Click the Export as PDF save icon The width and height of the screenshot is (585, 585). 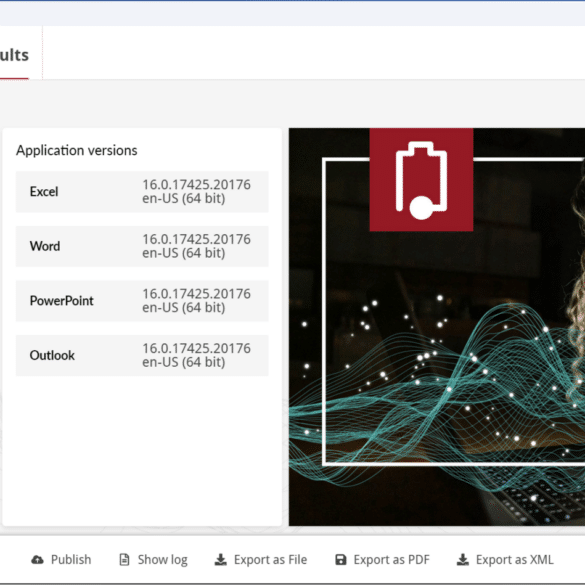[x=341, y=560]
